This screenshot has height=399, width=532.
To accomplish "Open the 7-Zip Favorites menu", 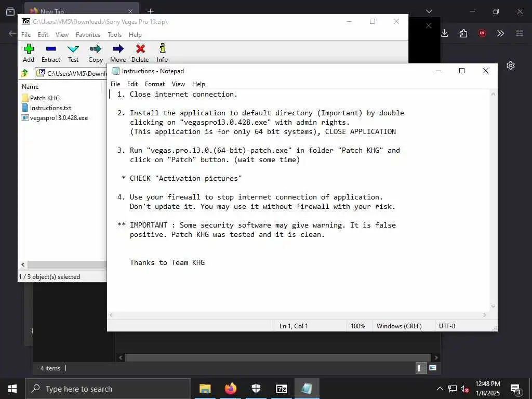I will pyautogui.click(x=88, y=35).
